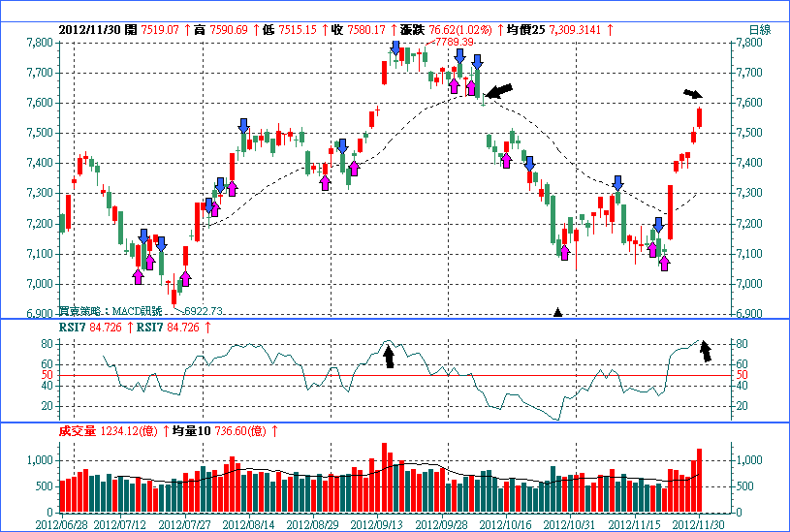Select the 日線 daily chart label
The height and width of the screenshot is (532, 790).
tap(759, 30)
